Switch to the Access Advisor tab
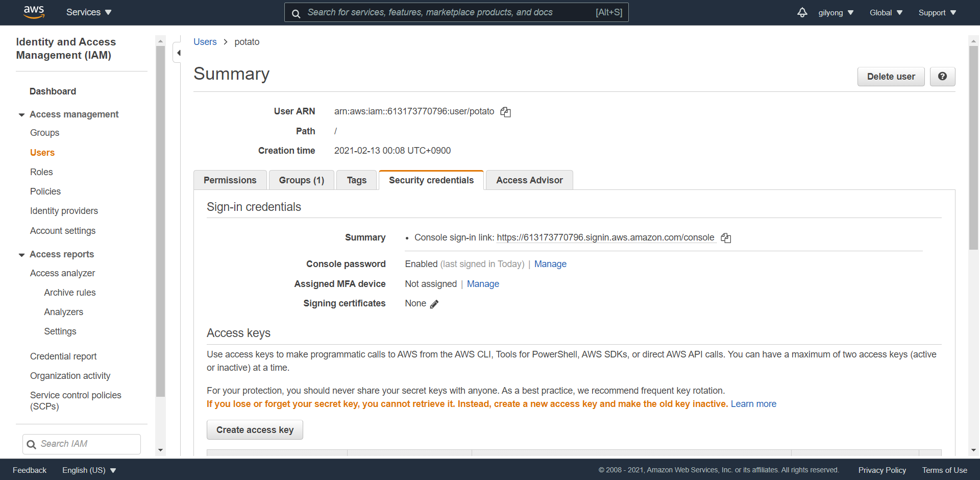This screenshot has height=480, width=980. pyautogui.click(x=529, y=180)
